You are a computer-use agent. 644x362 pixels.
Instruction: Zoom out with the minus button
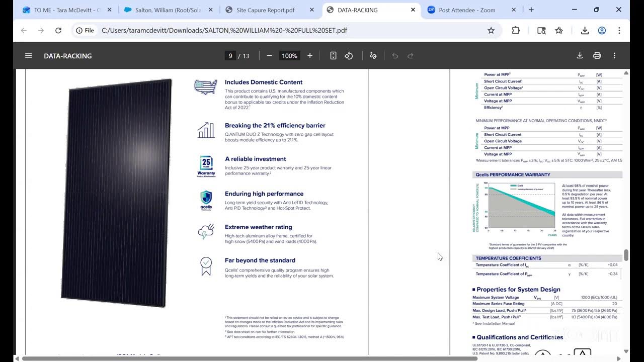click(269, 56)
